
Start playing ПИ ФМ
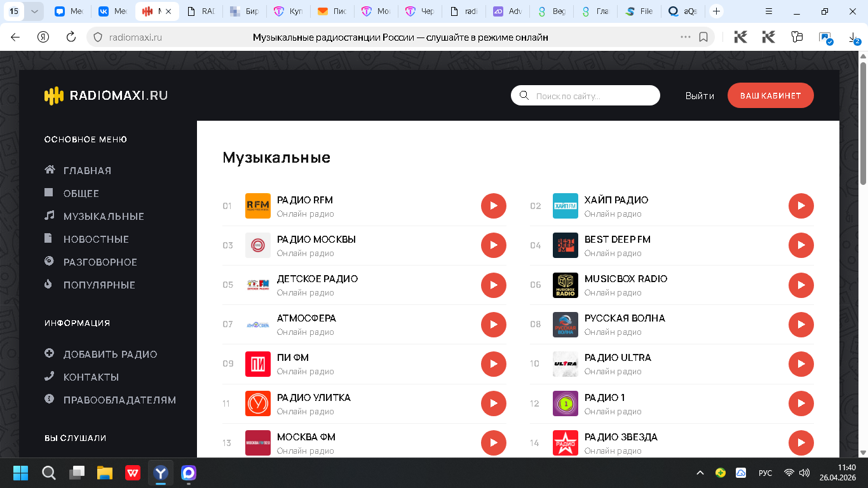click(494, 363)
